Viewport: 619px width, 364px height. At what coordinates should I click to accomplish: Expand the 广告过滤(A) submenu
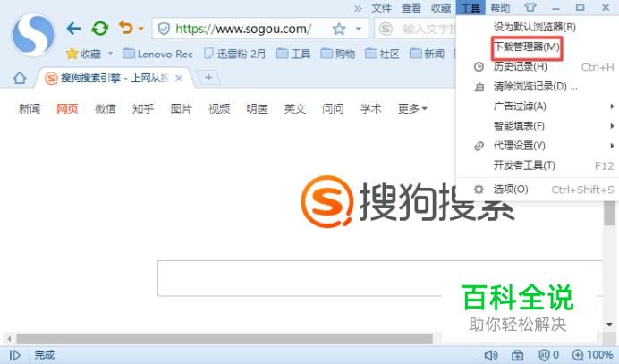click(538, 106)
